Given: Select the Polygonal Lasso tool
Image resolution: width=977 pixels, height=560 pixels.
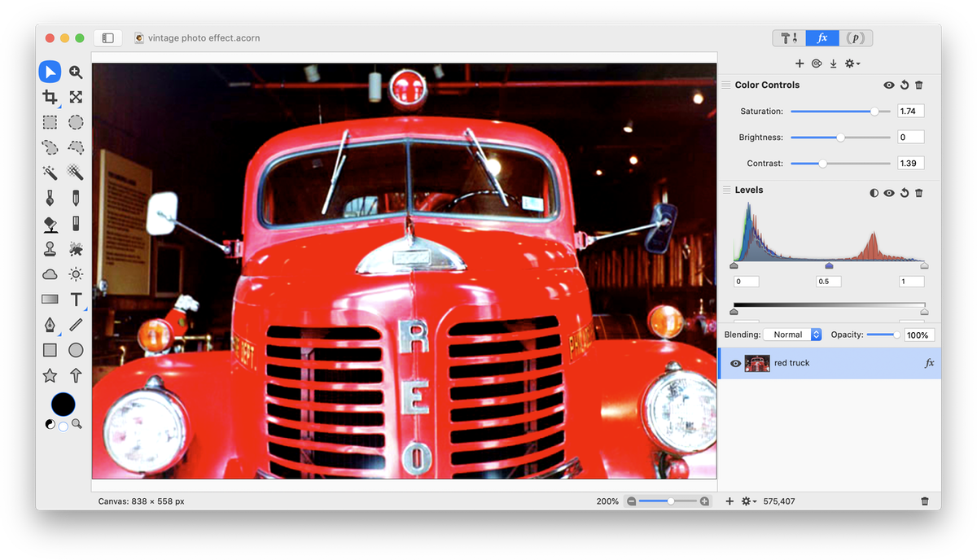Looking at the screenshot, I should (x=76, y=147).
